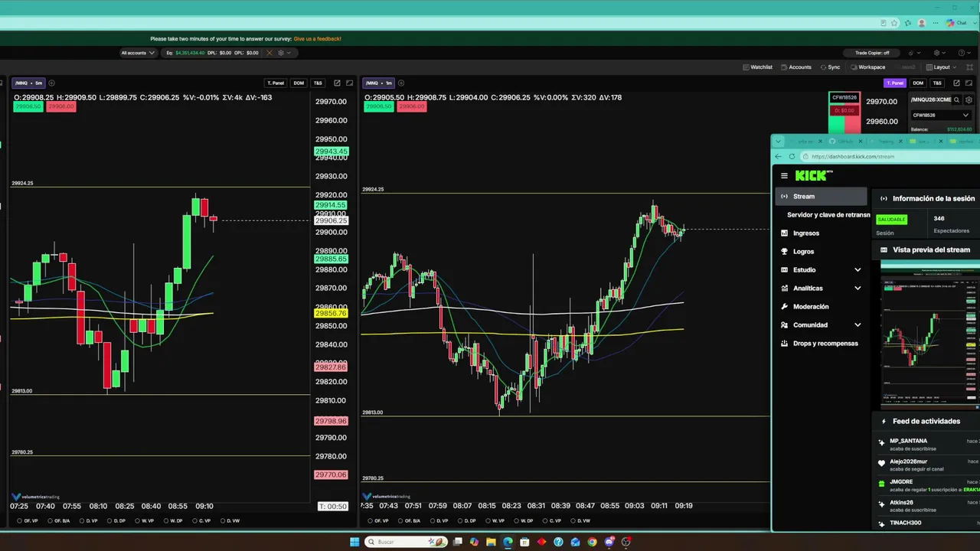The width and height of the screenshot is (980, 551).
Task: Open DOM on the 5m chart
Action: click(x=299, y=83)
